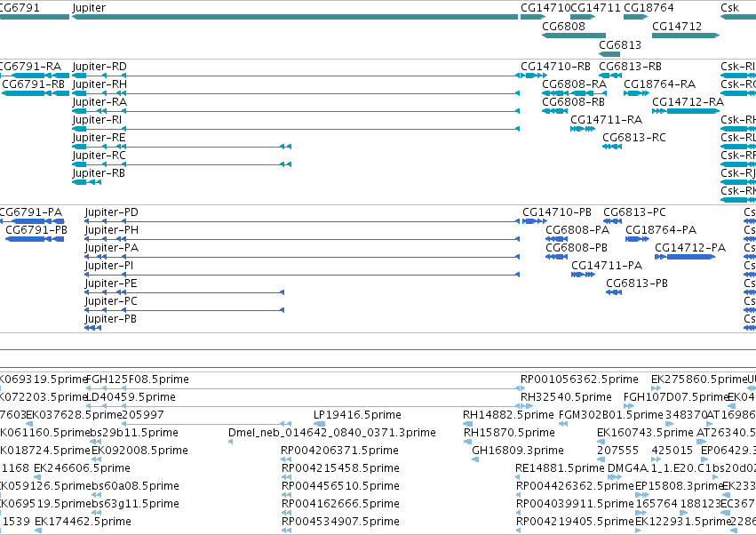The width and height of the screenshot is (756, 535).
Task: Click EST label EK160743.5prime
Action: (x=645, y=433)
